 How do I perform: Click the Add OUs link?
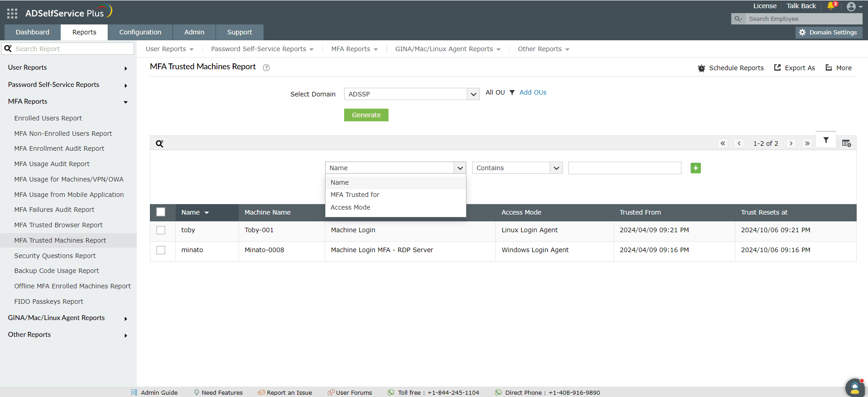pos(533,92)
